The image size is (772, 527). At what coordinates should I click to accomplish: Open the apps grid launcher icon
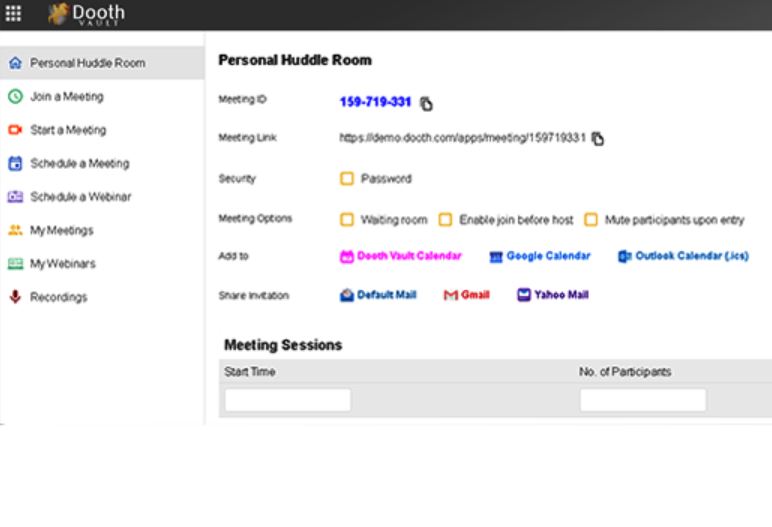14,14
